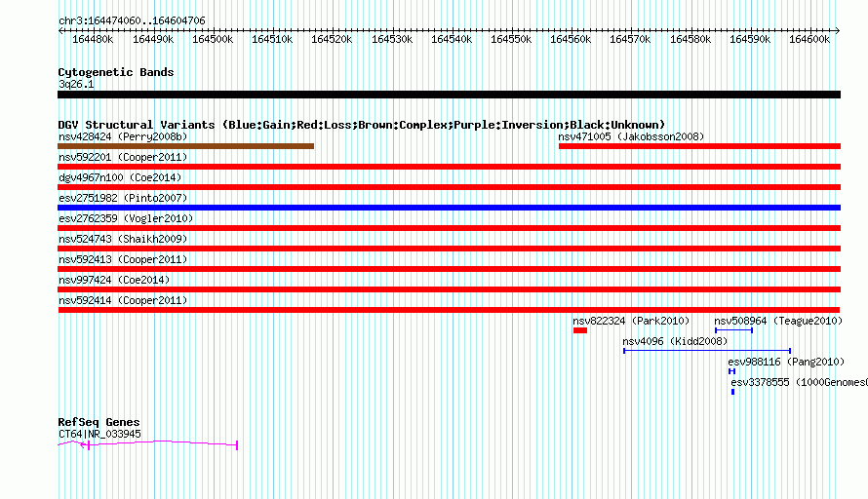Click the 164480k ruler position
Screen dimensions: 868x499
[93, 39]
